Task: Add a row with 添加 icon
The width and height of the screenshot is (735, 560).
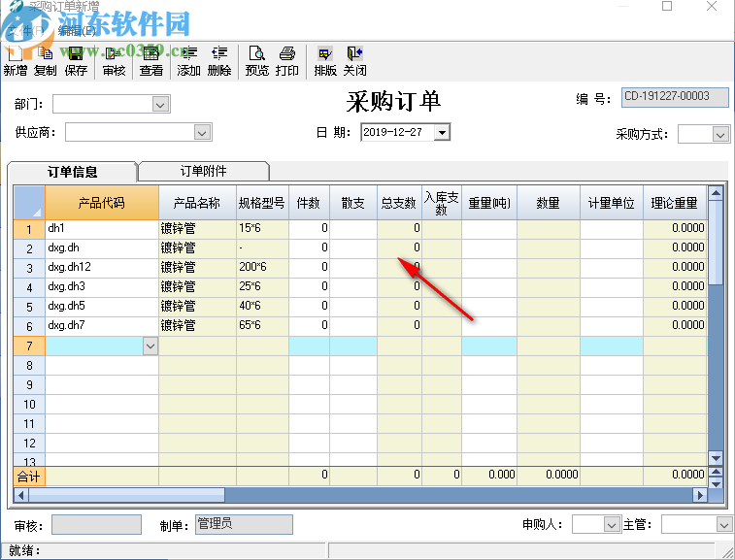Action: pos(188,61)
